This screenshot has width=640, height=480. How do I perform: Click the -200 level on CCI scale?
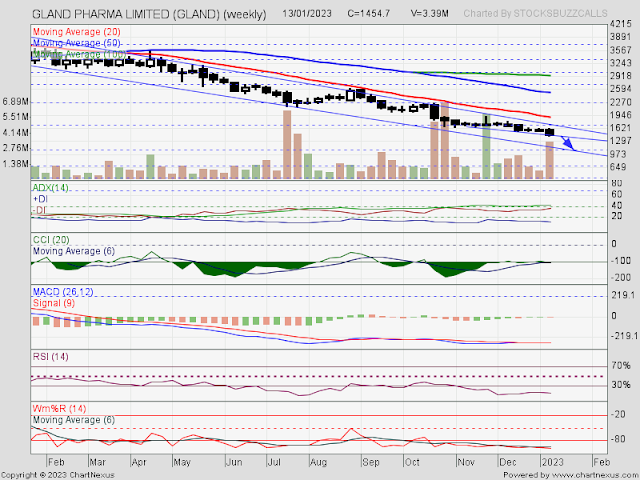click(x=622, y=278)
